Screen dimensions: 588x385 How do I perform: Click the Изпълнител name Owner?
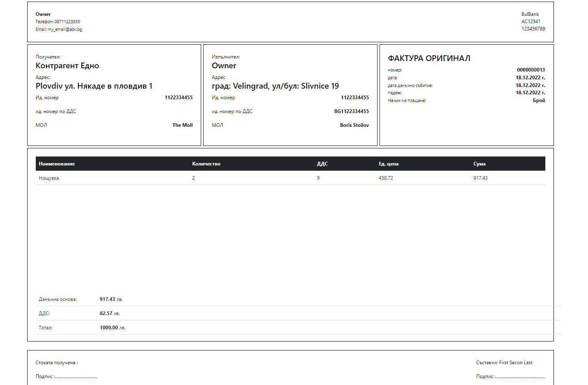pyautogui.click(x=223, y=65)
